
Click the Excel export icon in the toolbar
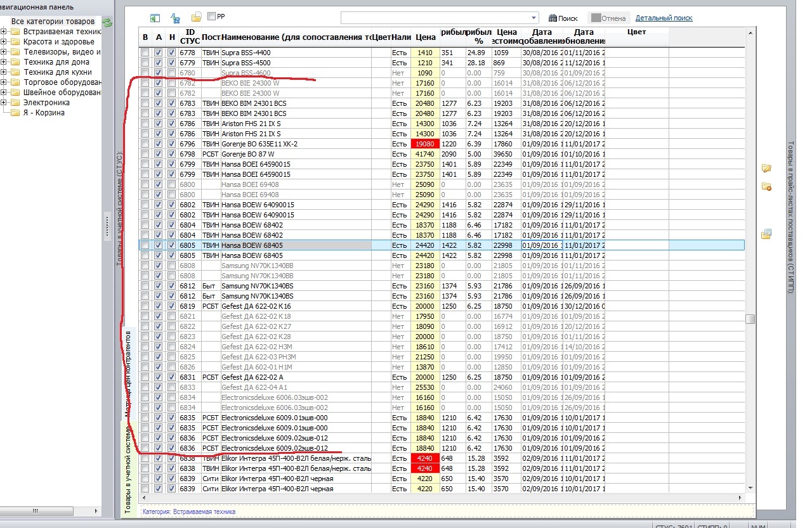pyautogui.click(x=155, y=18)
